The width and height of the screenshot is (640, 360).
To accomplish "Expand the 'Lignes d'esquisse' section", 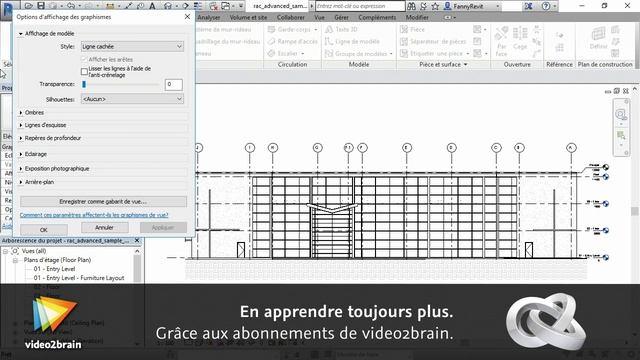I will pos(21,125).
